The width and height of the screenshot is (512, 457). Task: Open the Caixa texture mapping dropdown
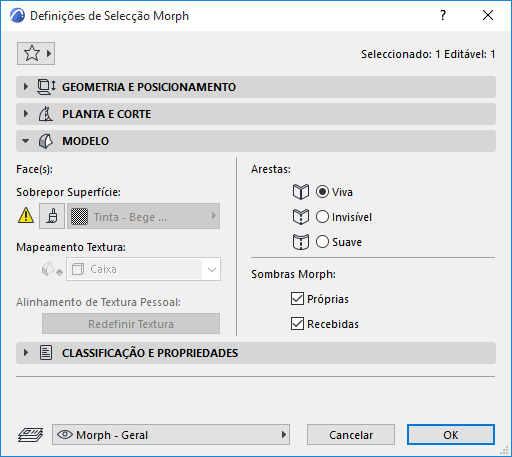tap(143, 269)
